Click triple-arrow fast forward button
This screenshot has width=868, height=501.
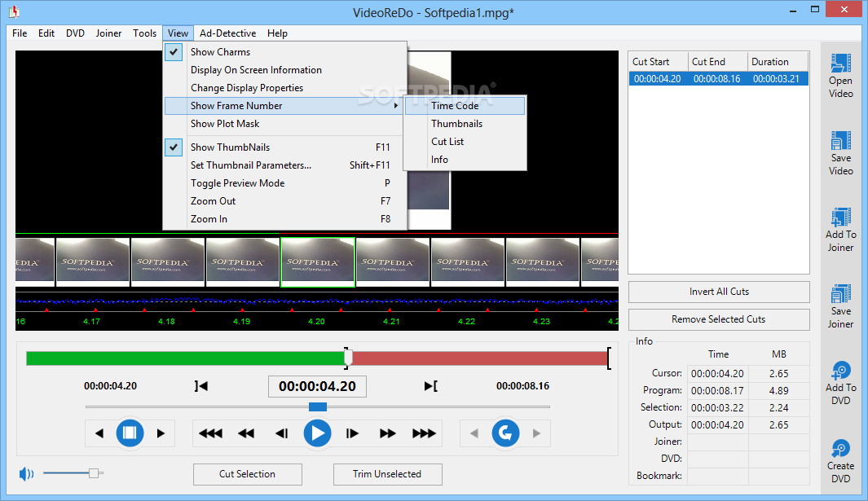click(424, 433)
